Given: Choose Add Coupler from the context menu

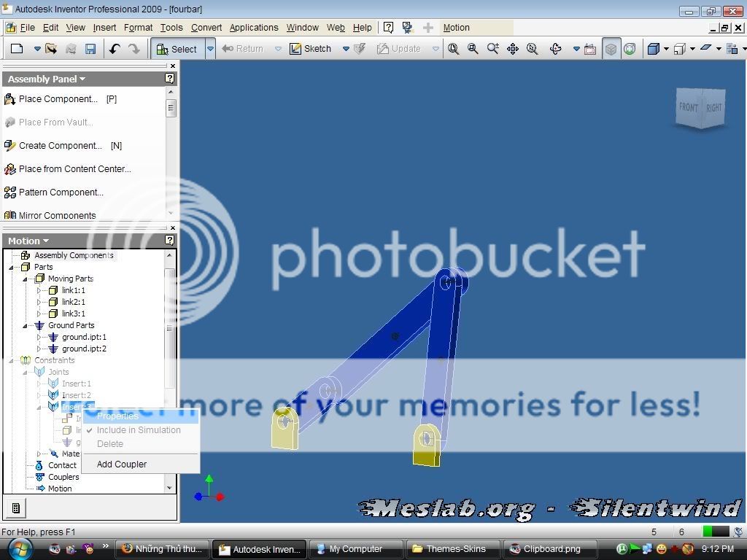Looking at the screenshot, I should pyautogui.click(x=141, y=464).
